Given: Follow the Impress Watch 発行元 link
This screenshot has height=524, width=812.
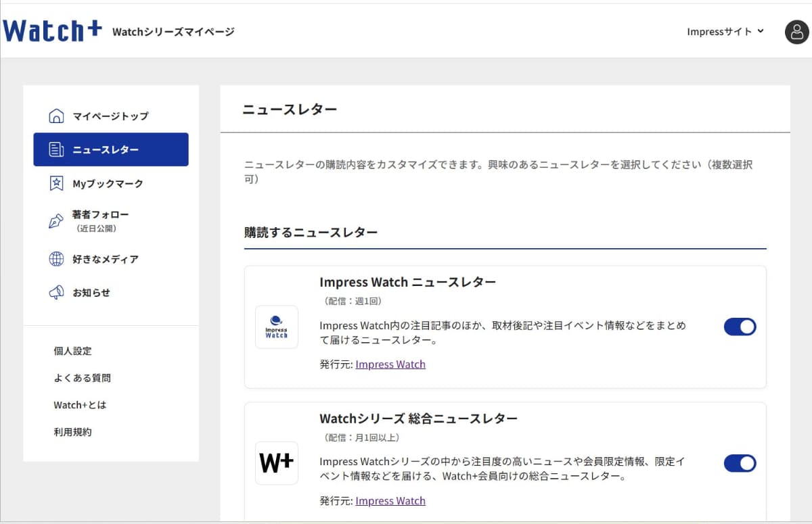Looking at the screenshot, I should tap(390, 364).
